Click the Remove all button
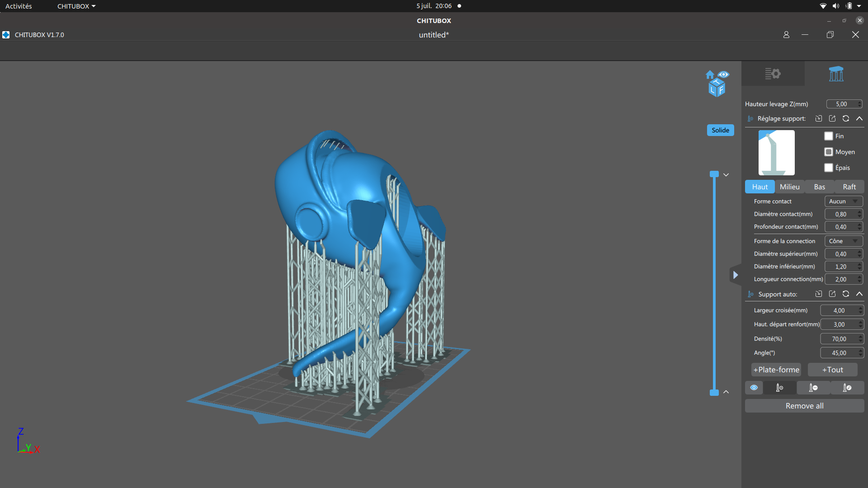This screenshot has height=488, width=868. [x=804, y=406]
